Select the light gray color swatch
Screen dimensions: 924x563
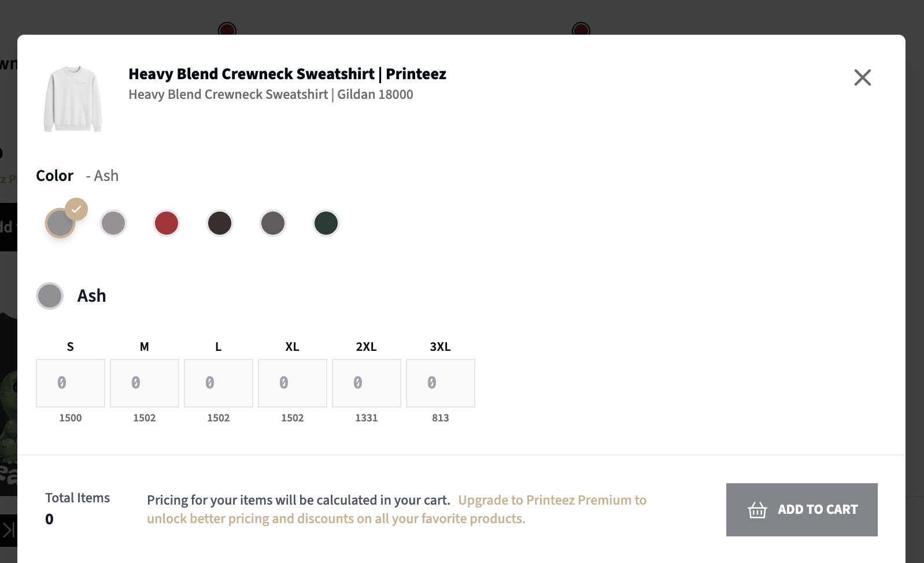pos(113,223)
